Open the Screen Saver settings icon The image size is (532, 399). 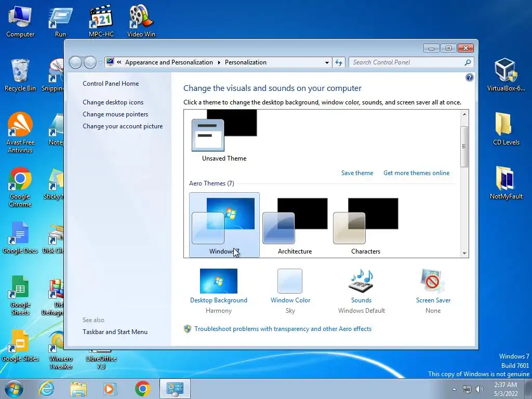(x=433, y=281)
